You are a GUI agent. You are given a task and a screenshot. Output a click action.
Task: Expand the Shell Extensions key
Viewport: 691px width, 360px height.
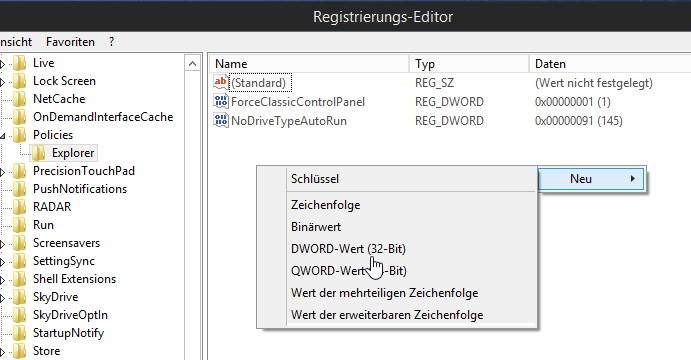[x=2, y=280]
